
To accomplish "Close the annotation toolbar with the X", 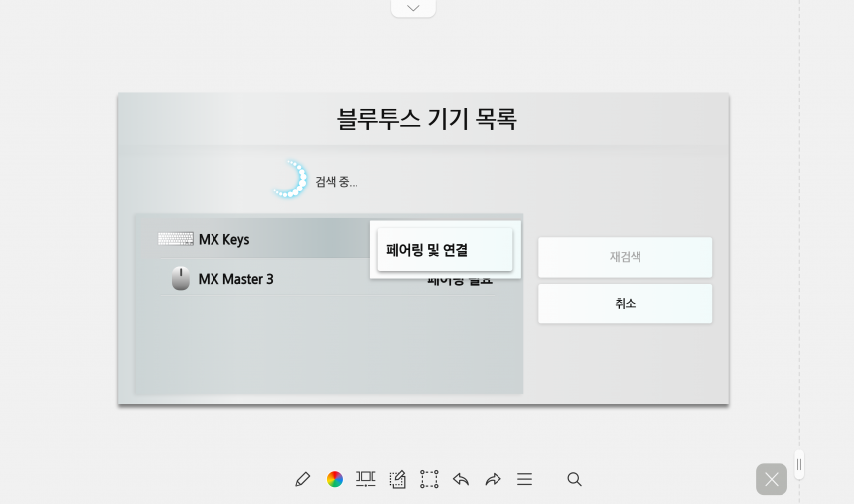I will click(772, 479).
